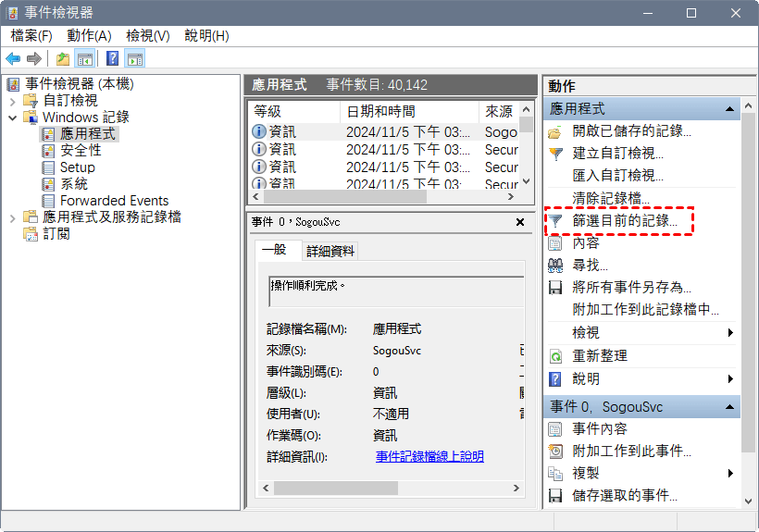Select 自訂檢視 in the tree
759x532 pixels.
(x=70, y=100)
